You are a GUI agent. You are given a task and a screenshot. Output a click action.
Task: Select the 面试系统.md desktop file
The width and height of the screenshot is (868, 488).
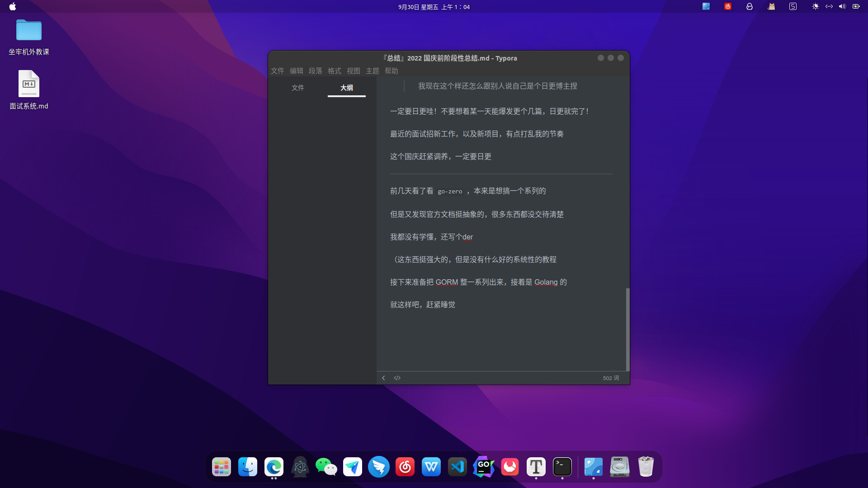pyautogui.click(x=29, y=90)
